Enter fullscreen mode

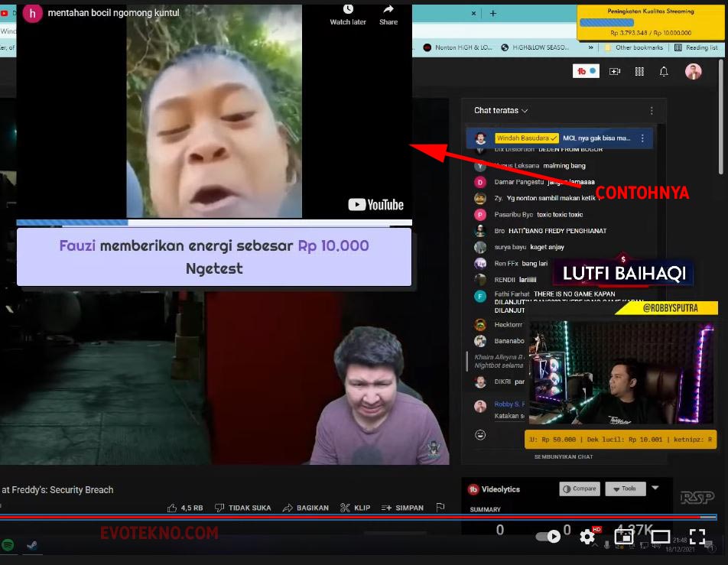697,537
